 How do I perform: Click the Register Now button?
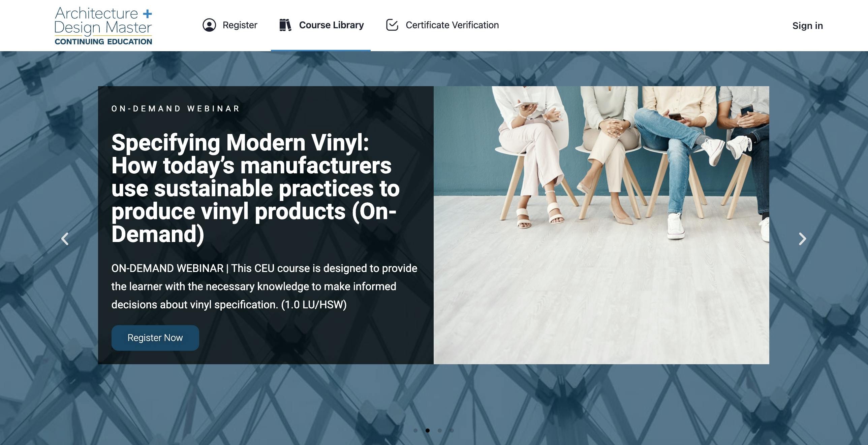[155, 338]
